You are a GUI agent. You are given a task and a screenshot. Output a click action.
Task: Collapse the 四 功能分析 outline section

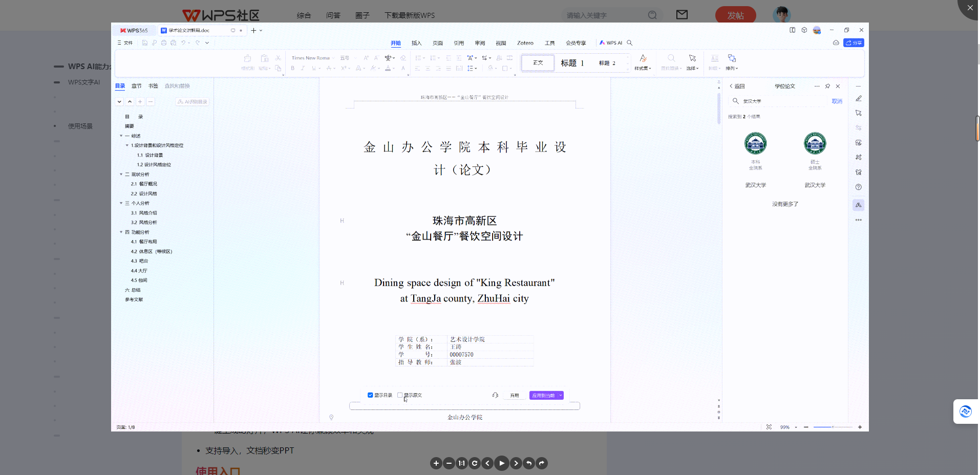(x=121, y=232)
